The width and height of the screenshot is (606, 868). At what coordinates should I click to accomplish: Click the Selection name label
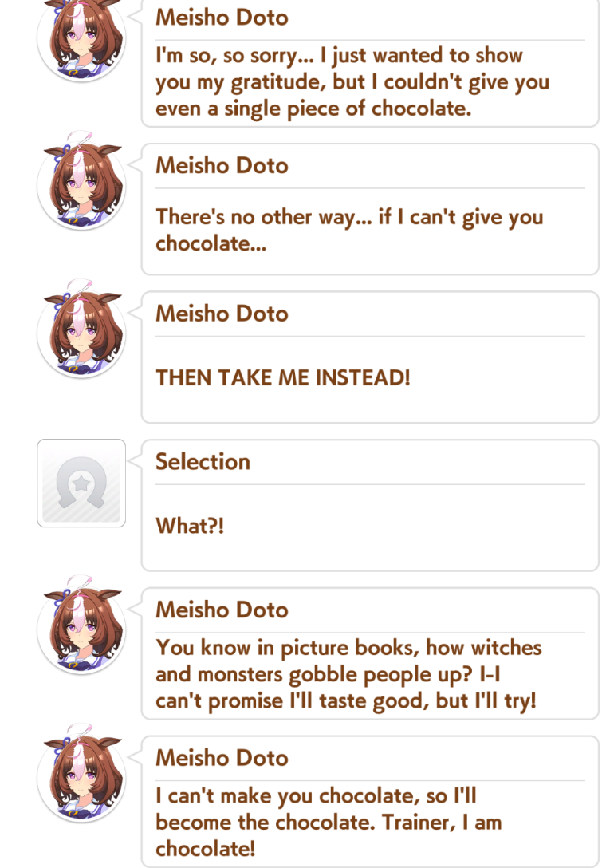[x=203, y=462]
